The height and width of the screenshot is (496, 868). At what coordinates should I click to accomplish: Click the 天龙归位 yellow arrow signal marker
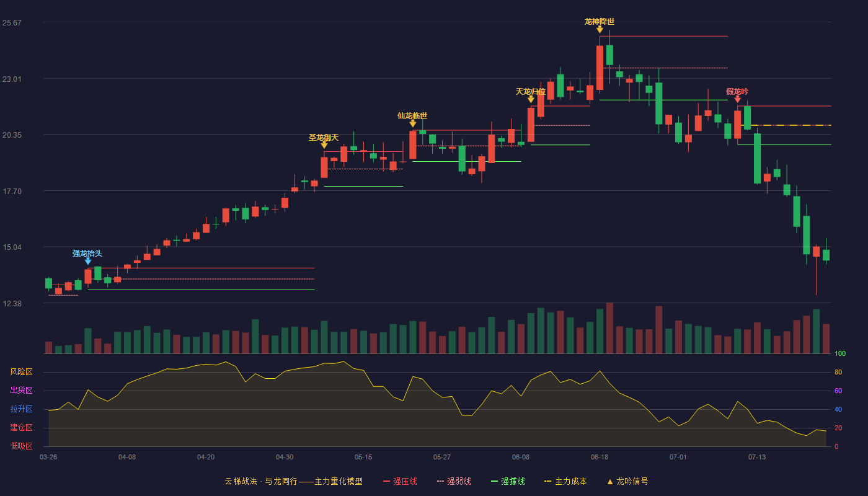click(x=531, y=99)
